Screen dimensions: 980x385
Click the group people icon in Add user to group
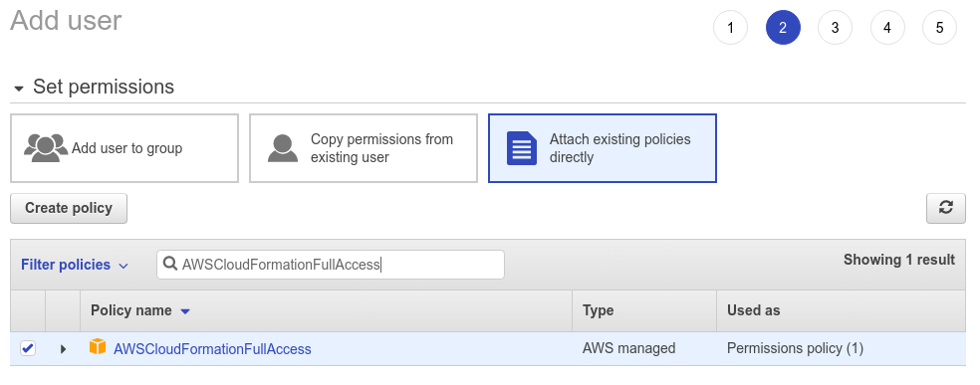tap(46, 148)
